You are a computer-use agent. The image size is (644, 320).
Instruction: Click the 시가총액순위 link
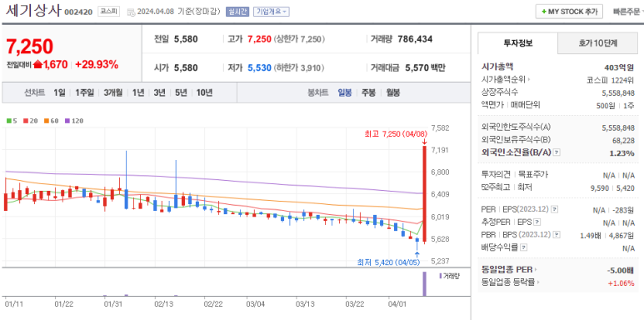point(503,80)
